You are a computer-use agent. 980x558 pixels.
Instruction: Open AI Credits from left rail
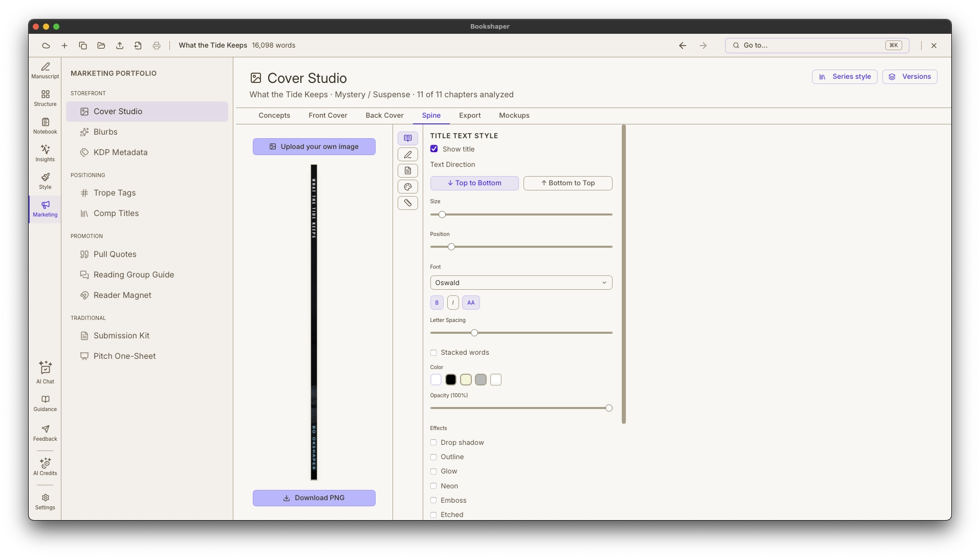click(x=45, y=467)
